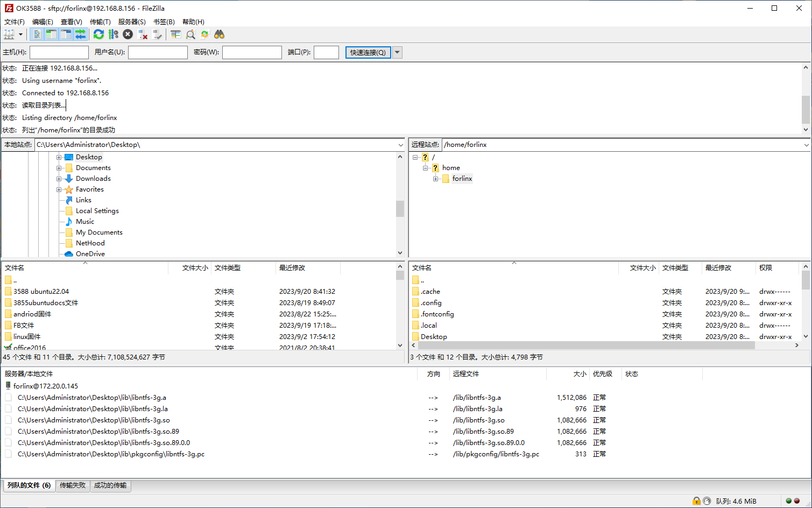Expand the Desktop node in the local tree
The width and height of the screenshot is (812, 508).
59,157
